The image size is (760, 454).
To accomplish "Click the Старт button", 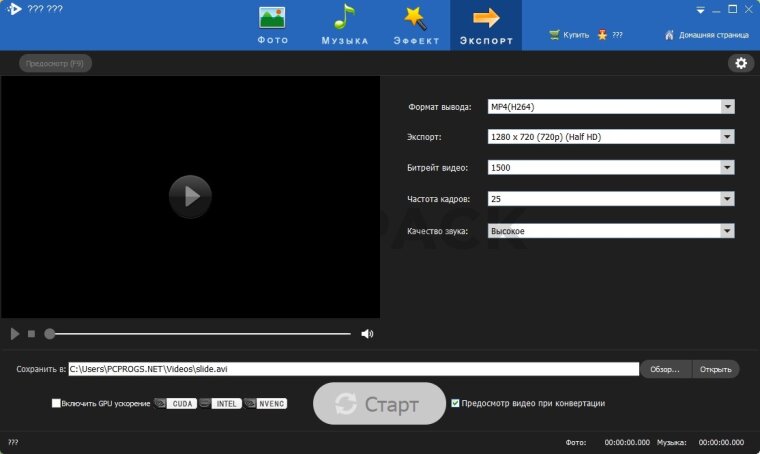I will point(379,404).
